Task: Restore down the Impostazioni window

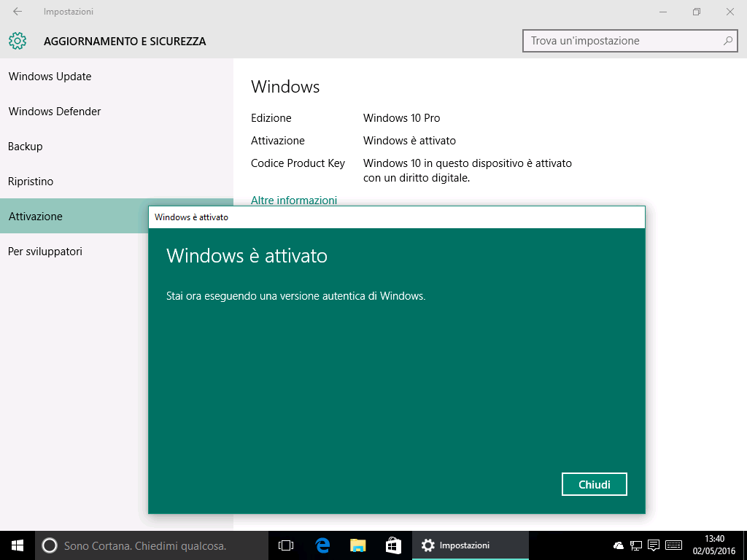Action: coord(697,12)
